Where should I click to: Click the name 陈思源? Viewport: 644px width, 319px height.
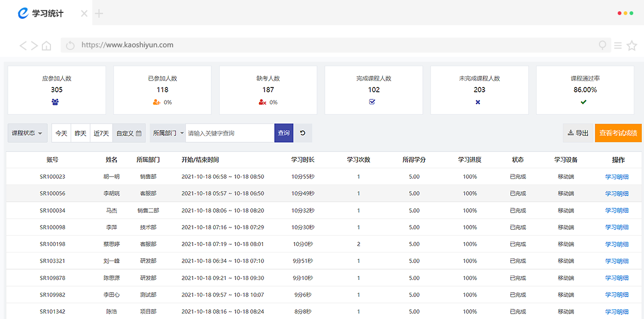point(112,278)
